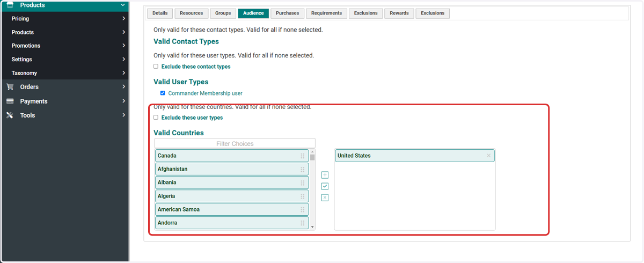Select Albania in the available countries list
Viewport: 644px width, 263px height.
coord(232,182)
